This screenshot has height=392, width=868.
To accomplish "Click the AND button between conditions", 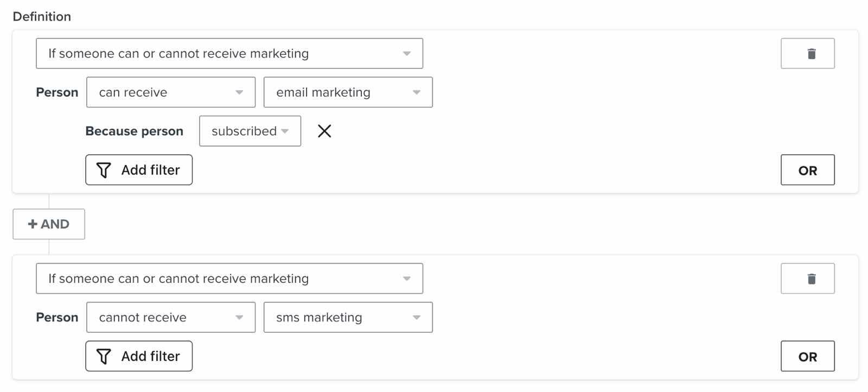I will (x=48, y=224).
